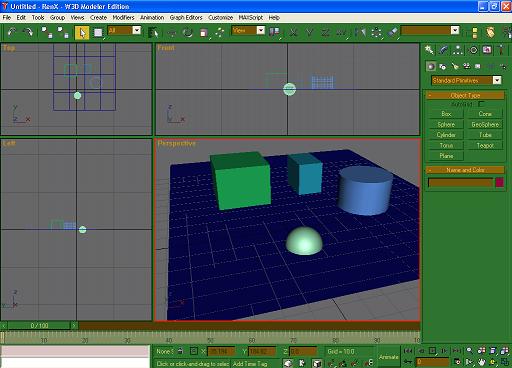Open the Standard Primitives dropdown
The height and width of the screenshot is (368, 512).
pyautogui.click(x=466, y=80)
